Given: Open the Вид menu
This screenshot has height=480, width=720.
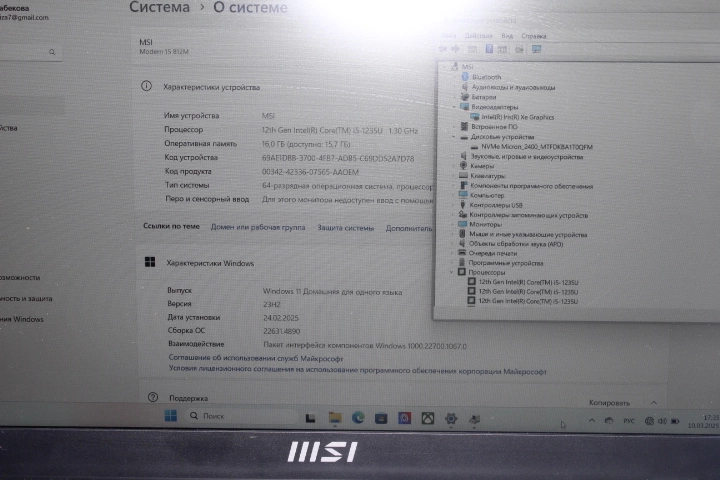Looking at the screenshot, I should point(507,35).
